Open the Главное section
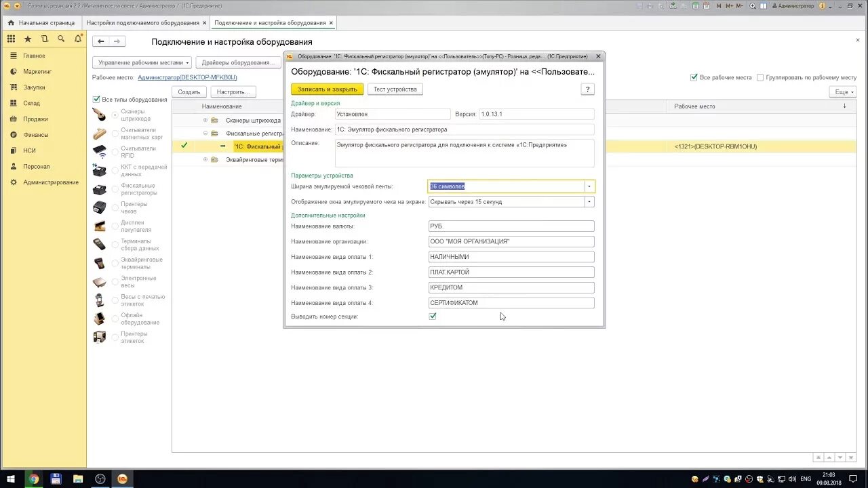Screen dimensions: 868x488 [34, 56]
